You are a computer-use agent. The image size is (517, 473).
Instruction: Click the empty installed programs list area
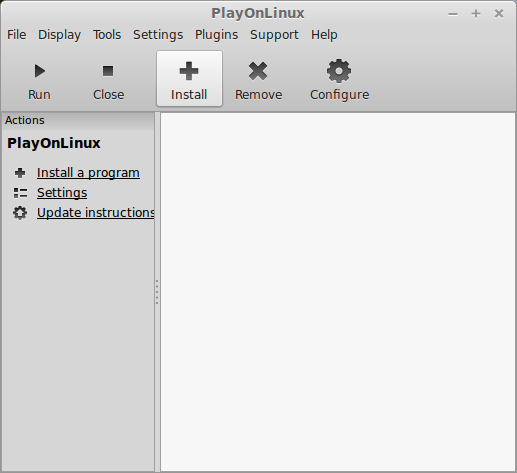(338, 292)
